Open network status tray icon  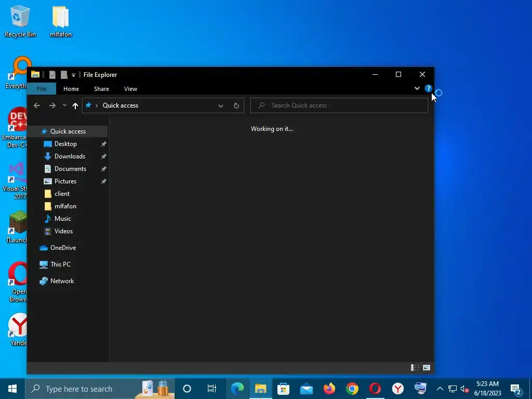click(453, 389)
